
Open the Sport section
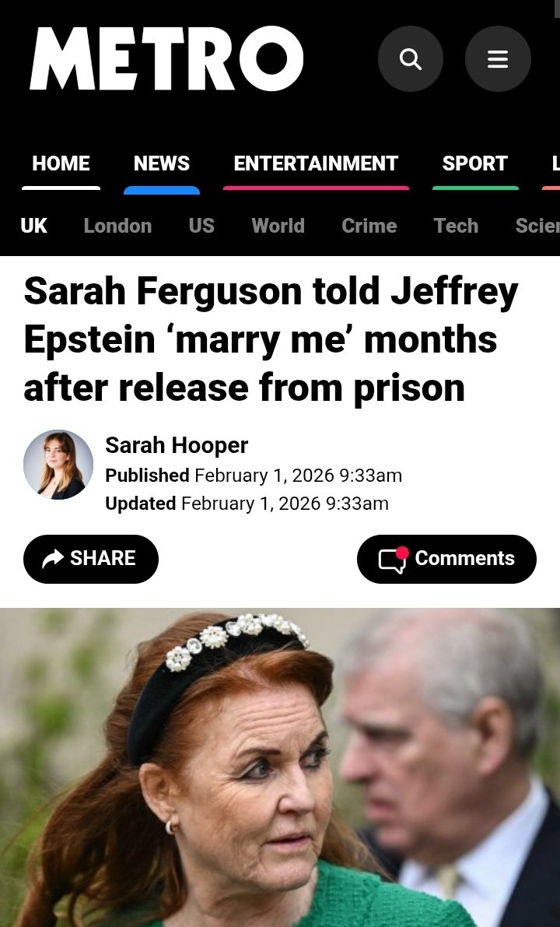(475, 163)
